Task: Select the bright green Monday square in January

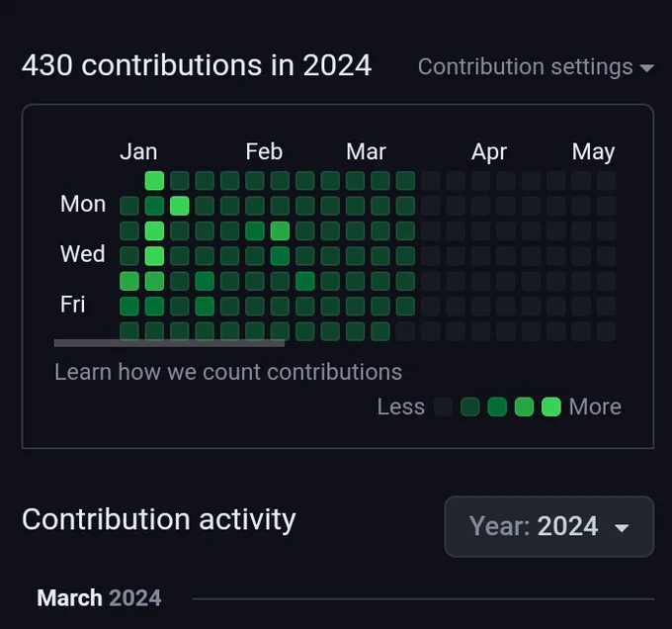Action: 180,206
